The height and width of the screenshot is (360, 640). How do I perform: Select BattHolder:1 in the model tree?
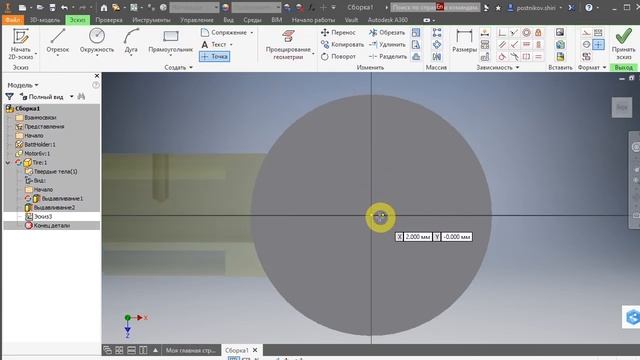click(40, 144)
